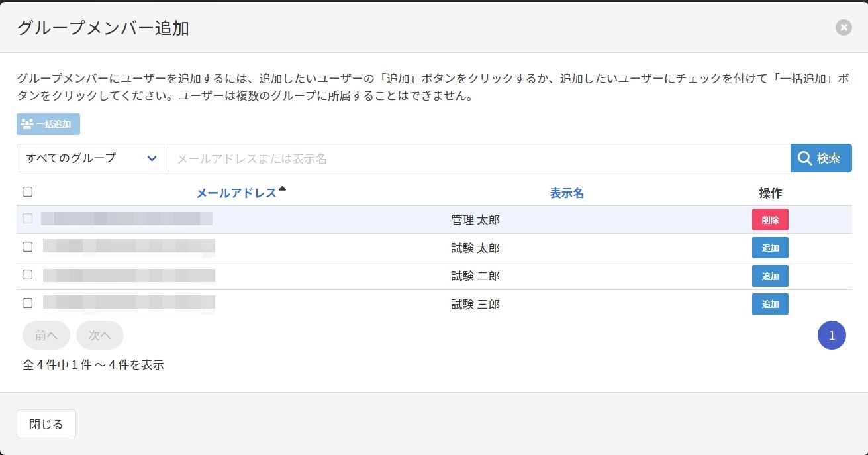The image size is (868, 455).
Task: Click 追加 button for 試験 三郎
Action: pyautogui.click(x=769, y=304)
